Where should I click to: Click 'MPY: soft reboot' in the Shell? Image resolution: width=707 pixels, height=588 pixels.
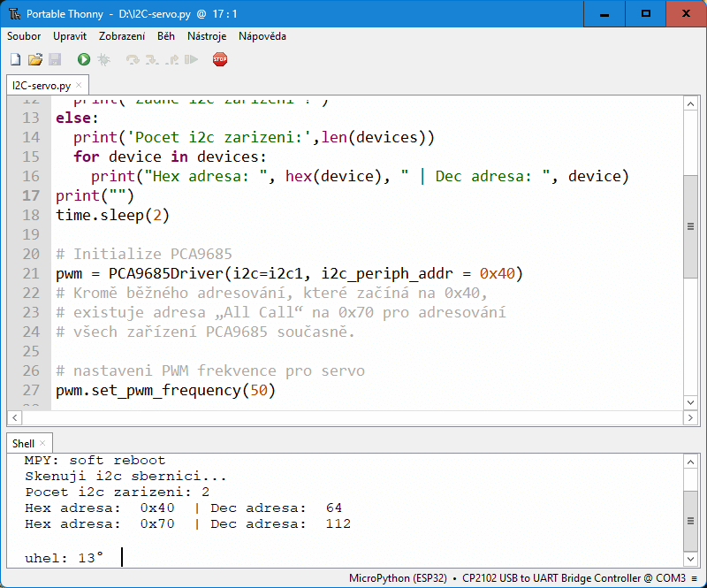pos(95,461)
